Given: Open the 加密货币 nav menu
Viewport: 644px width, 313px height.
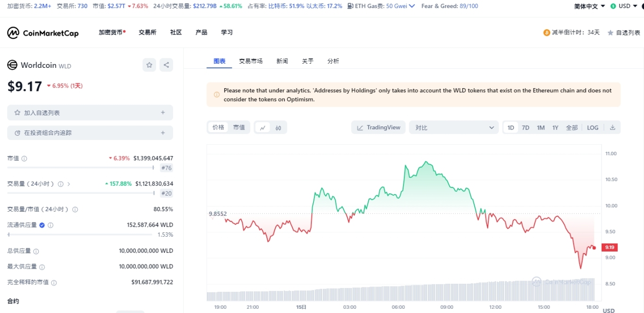Looking at the screenshot, I should [x=112, y=33].
